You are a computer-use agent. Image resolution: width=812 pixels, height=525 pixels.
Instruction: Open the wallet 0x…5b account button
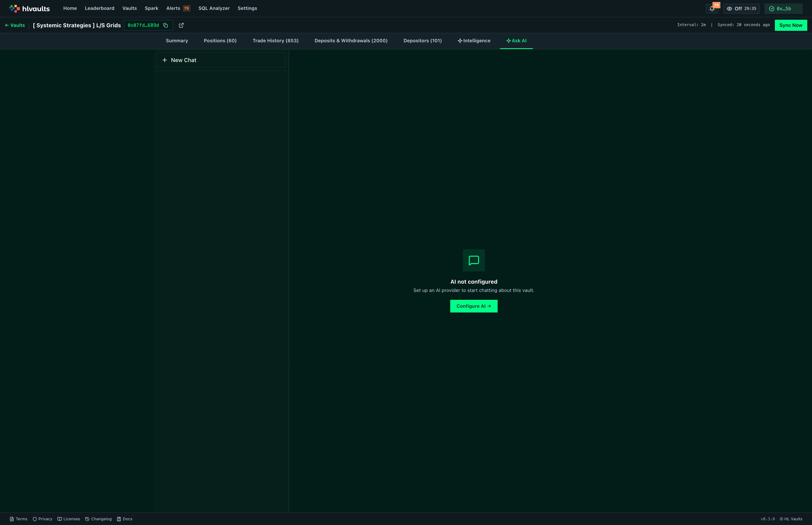[783, 8]
